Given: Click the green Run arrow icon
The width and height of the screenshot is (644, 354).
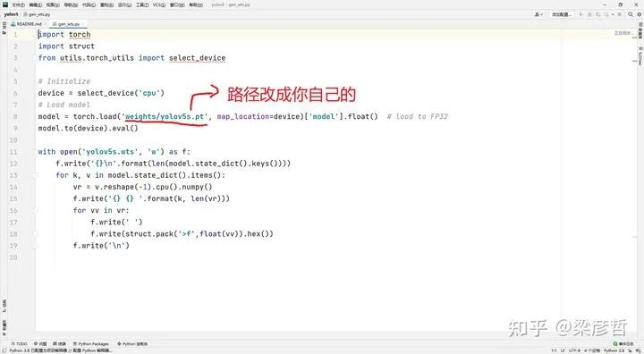Looking at the screenshot, I should click(x=580, y=14).
